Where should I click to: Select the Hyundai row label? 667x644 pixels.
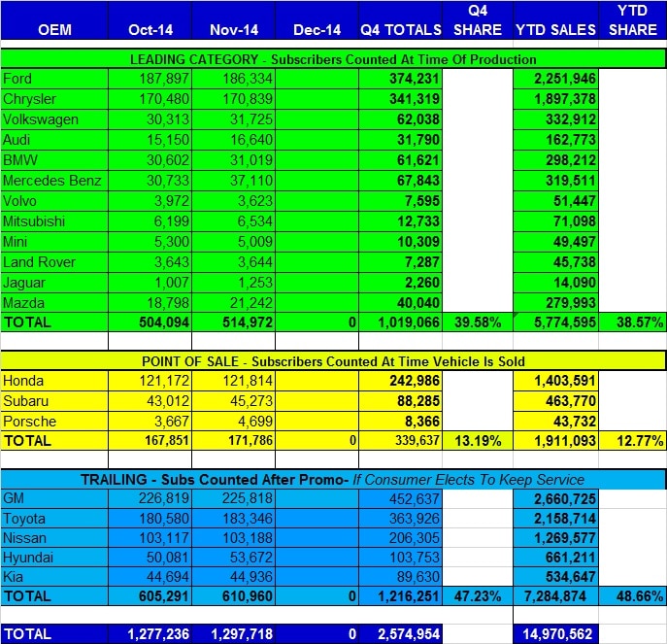click(54, 558)
